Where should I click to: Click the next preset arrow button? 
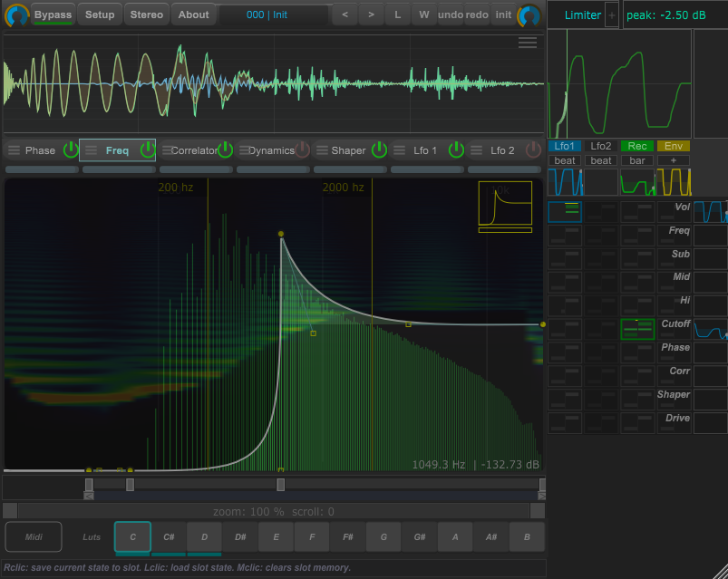point(370,14)
